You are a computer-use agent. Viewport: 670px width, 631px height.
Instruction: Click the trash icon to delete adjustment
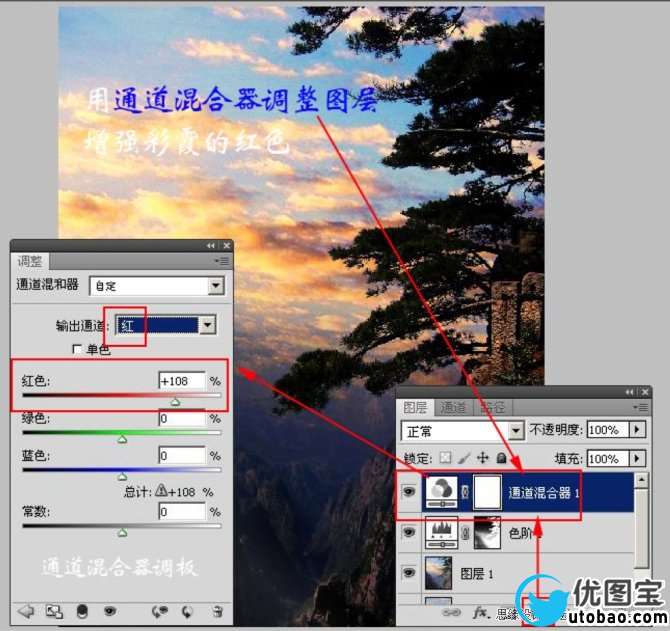216,610
